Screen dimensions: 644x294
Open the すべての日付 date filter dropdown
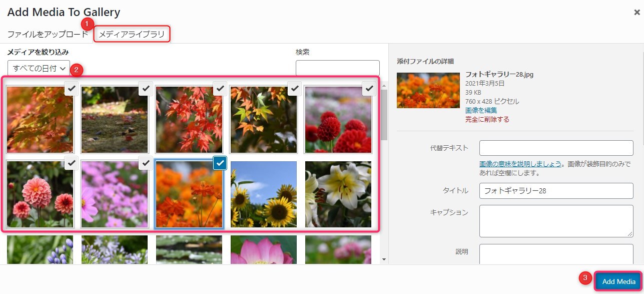[39, 68]
